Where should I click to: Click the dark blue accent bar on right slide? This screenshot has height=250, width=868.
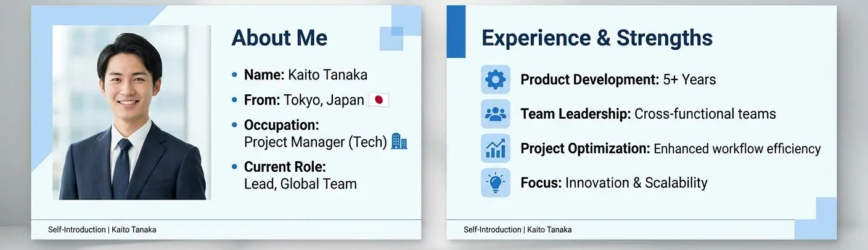456,31
